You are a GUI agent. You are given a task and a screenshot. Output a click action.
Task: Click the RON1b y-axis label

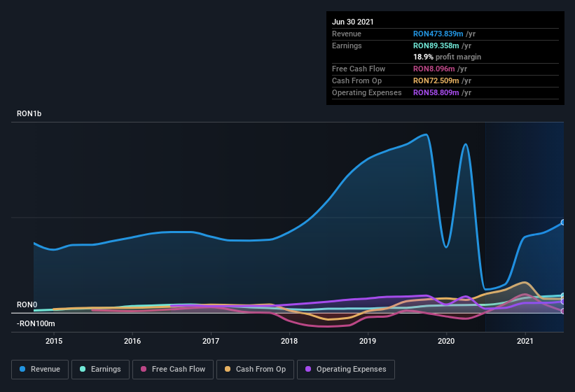coord(29,113)
